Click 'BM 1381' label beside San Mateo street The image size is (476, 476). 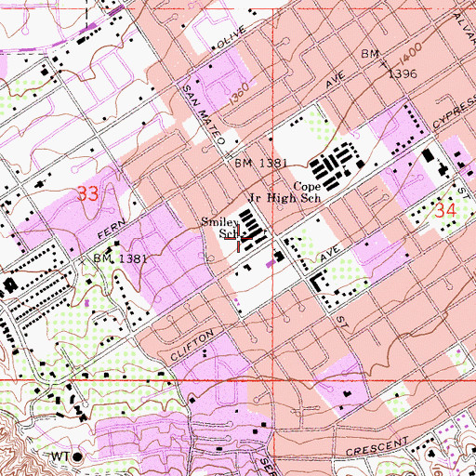tap(260, 163)
